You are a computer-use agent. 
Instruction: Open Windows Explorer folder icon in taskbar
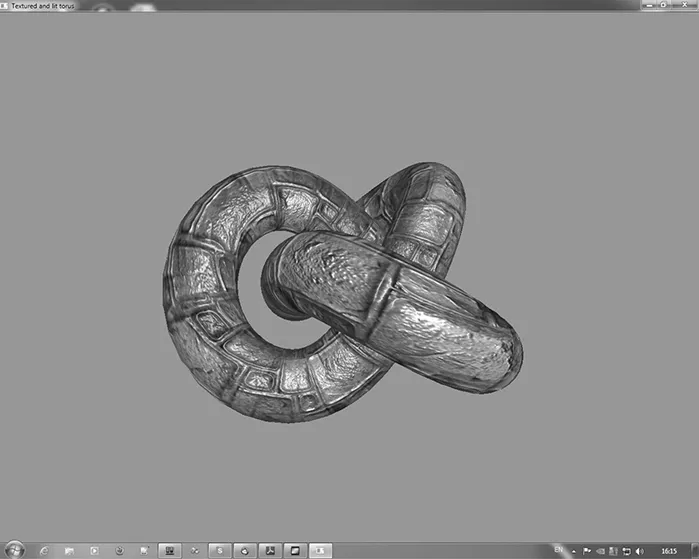tap(69, 550)
